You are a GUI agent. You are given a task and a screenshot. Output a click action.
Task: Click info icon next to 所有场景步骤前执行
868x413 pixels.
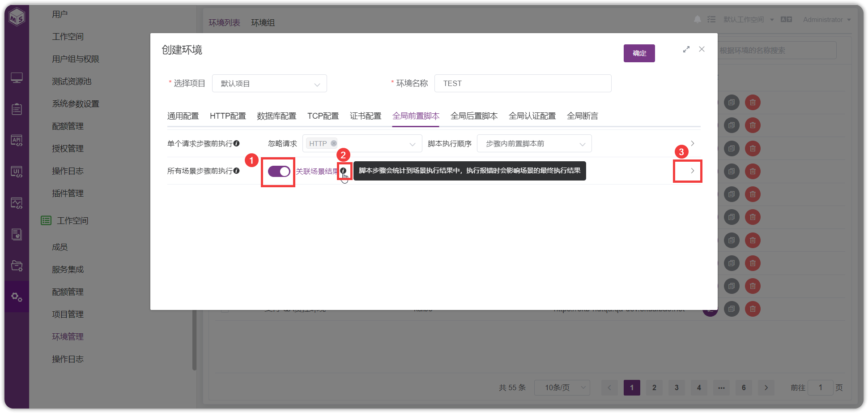pos(236,171)
